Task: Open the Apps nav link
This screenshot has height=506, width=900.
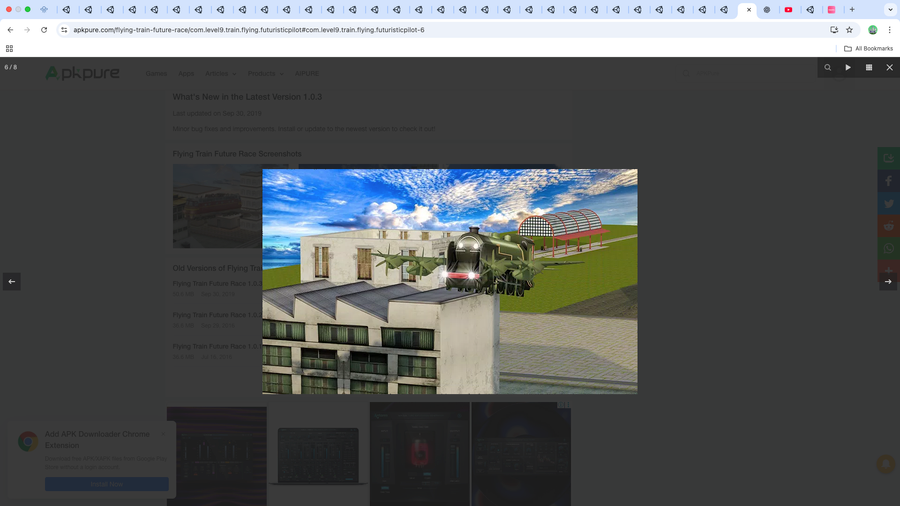Action: [x=186, y=73]
